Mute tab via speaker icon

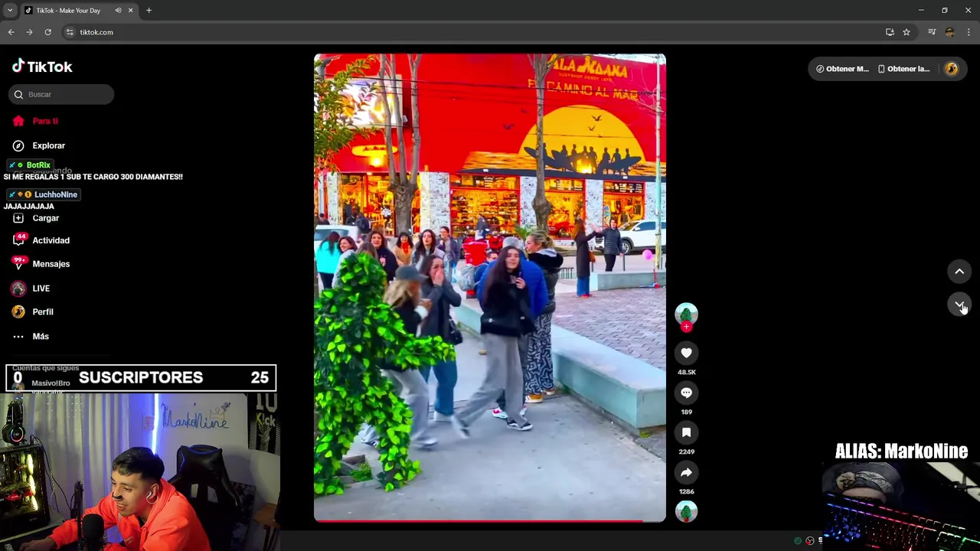118,10
